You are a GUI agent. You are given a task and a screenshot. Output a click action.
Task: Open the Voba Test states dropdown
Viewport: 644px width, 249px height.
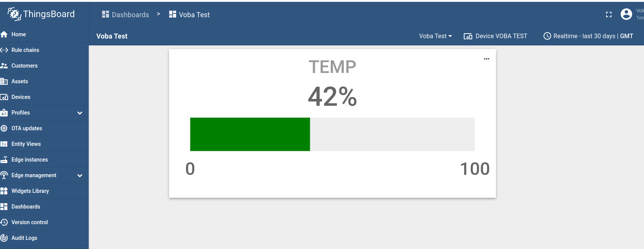tap(435, 36)
